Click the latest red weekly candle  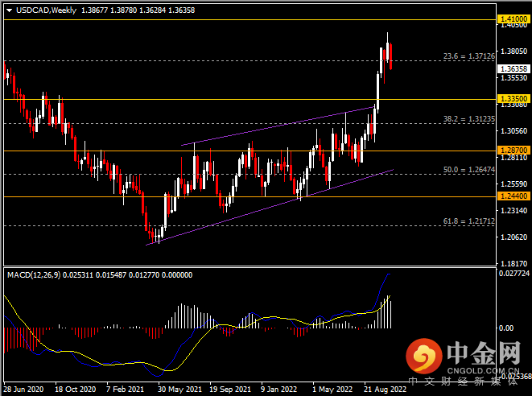(391, 56)
